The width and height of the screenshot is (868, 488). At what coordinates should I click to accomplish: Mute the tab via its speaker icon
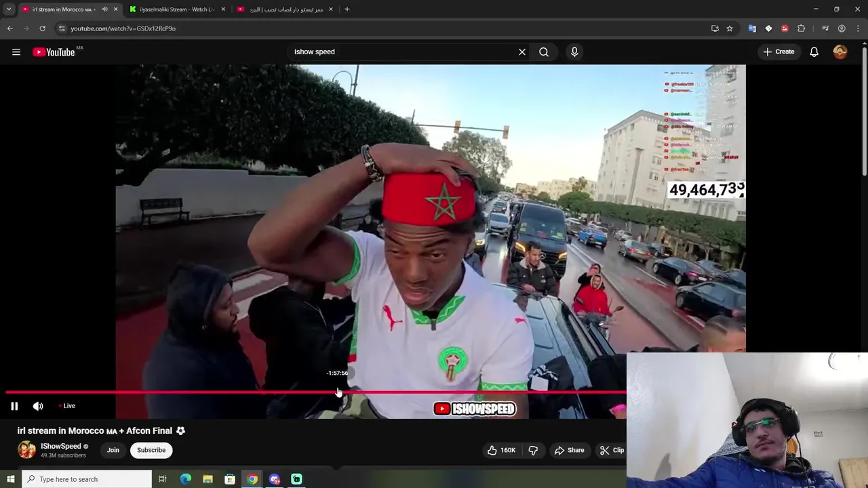104,9
